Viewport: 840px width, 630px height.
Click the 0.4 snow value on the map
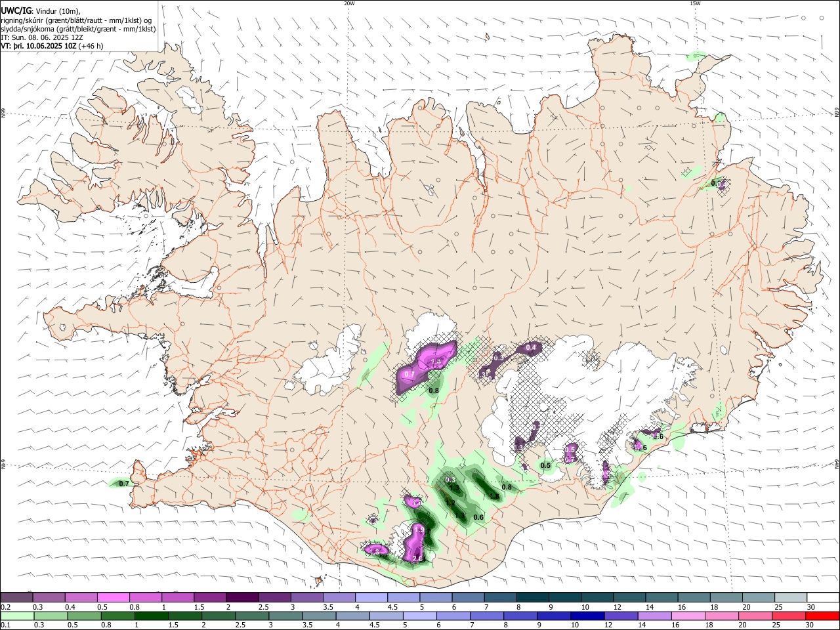tap(531, 347)
